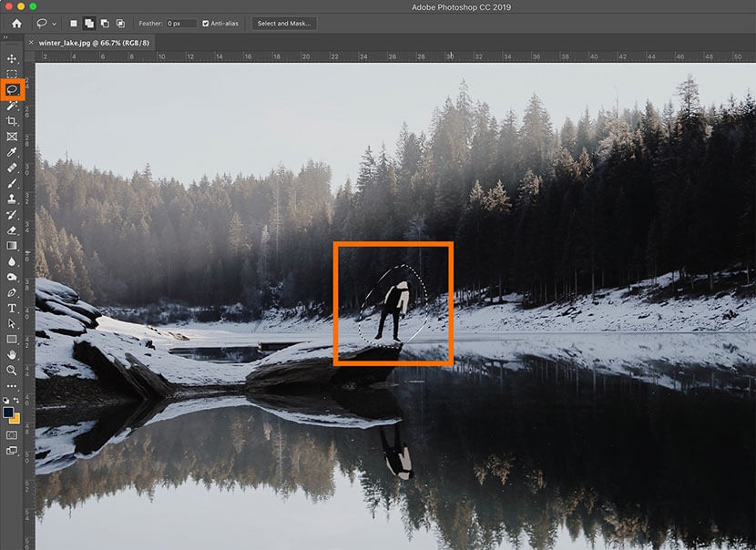Select the Clone Stamp tool
The width and height of the screenshot is (756, 550).
point(12,199)
